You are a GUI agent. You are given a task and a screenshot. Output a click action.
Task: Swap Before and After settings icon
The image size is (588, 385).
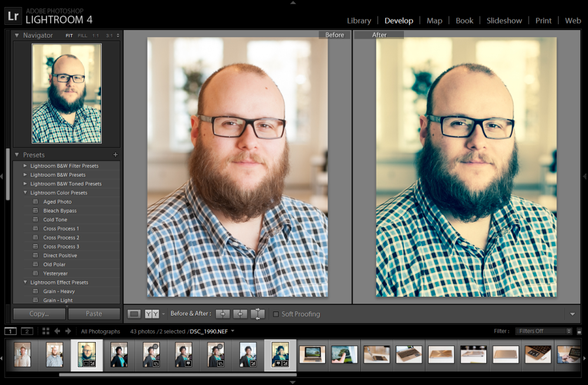click(x=258, y=314)
